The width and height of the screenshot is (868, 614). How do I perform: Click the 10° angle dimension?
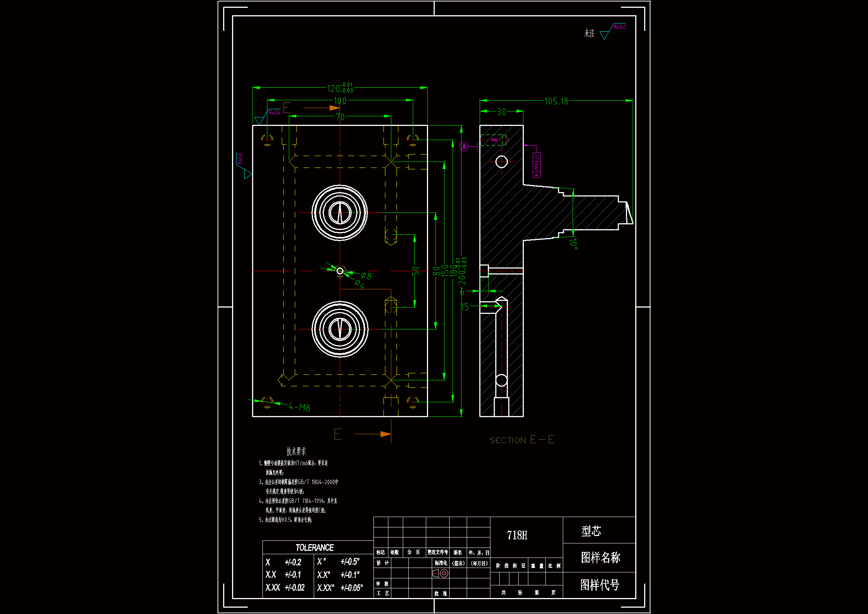[x=574, y=243]
